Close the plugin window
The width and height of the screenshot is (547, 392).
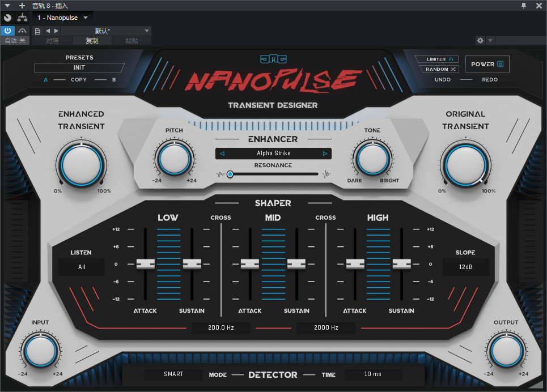[539, 6]
